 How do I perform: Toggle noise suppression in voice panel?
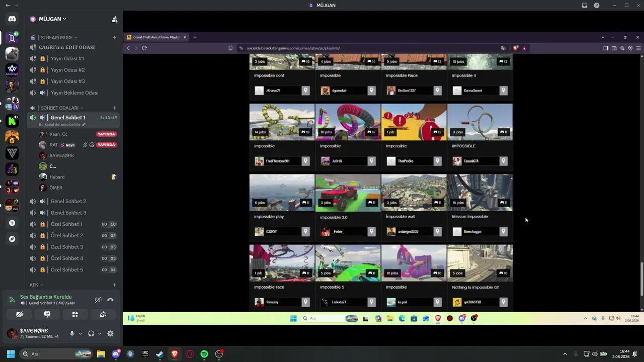pos(98,300)
